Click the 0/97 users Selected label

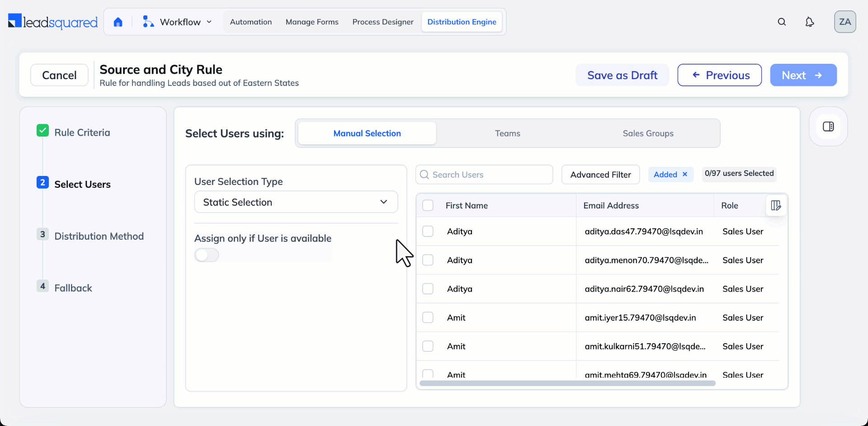pyautogui.click(x=739, y=173)
